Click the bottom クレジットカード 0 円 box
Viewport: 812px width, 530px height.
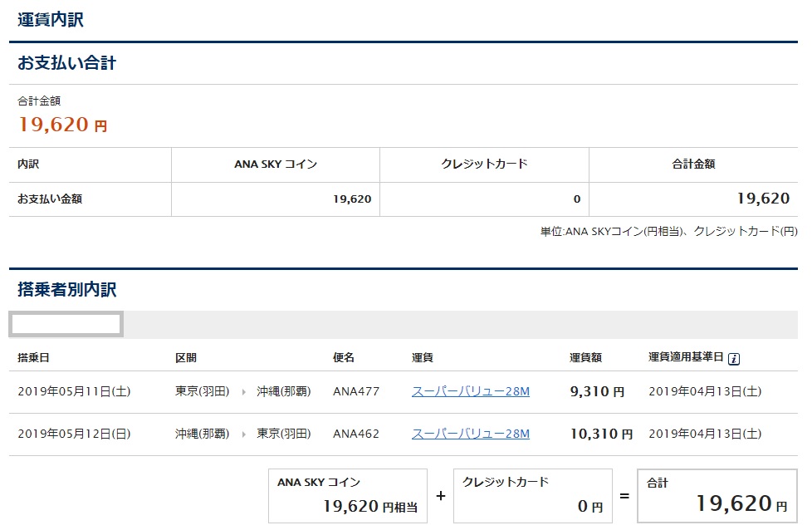[533, 496]
